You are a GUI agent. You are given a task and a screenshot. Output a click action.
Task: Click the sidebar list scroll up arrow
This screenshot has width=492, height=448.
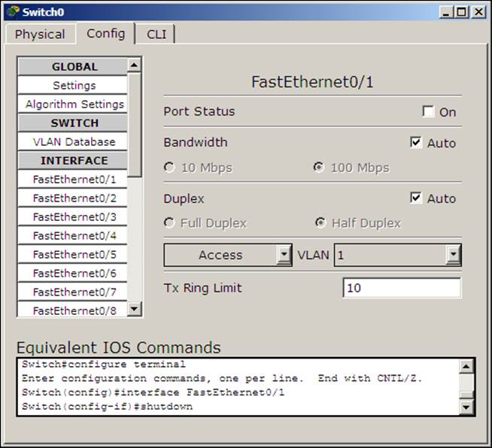click(x=135, y=65)
